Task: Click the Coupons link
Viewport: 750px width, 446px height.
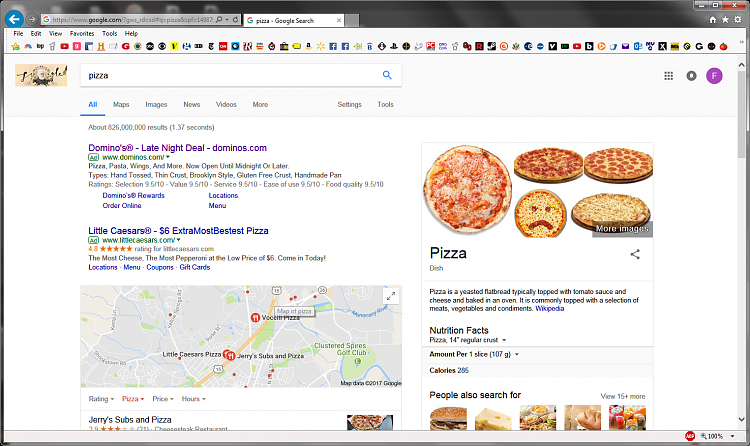Action: (160, 267)
